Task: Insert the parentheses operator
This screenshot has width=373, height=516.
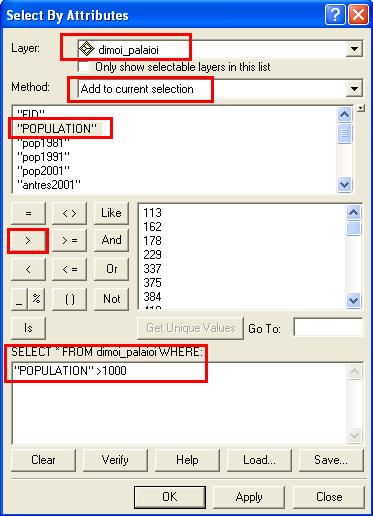Action: click(x=69, y=299)
